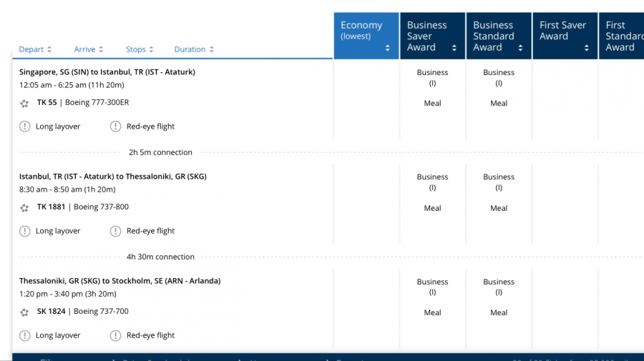Select the First Saver Award column header
The height and width of the screenshot is (361, 644).
tap(565, 36)
